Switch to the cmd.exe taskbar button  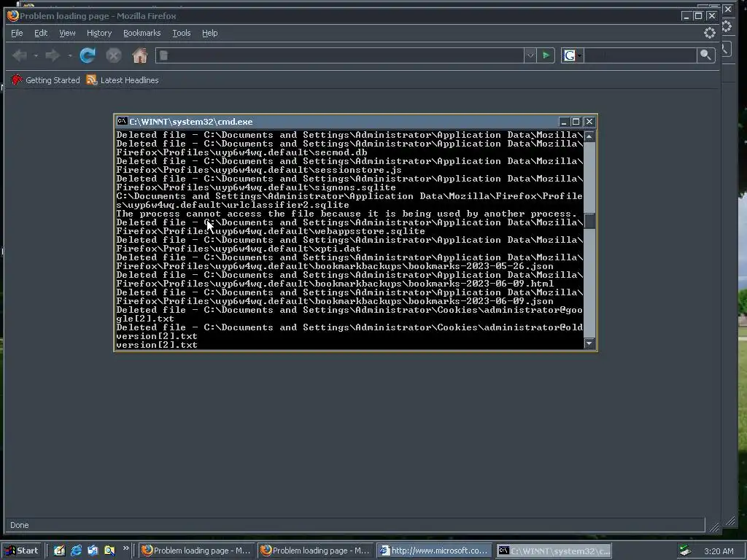point(554,551)
